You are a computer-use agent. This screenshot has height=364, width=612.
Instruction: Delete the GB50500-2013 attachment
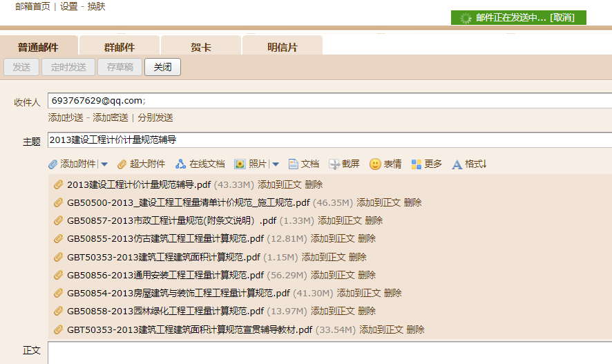coord(412,202)
